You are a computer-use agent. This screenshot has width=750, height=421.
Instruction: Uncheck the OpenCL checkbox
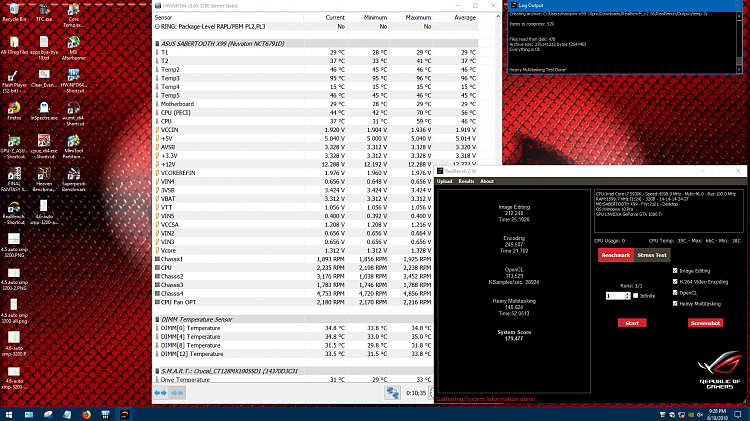pyautogui.click(x=675, y=293)
